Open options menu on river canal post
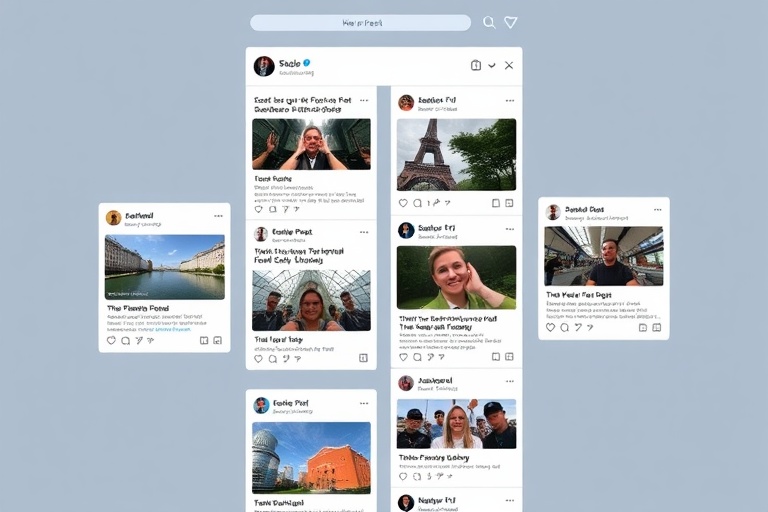The image size is (768, 512). [x=218, y=216]
